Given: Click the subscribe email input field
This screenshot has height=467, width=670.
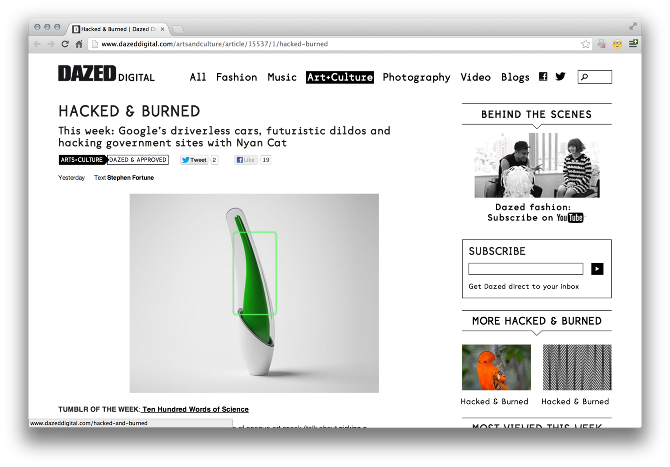Looking at the screenshot, I should pyautogui.click(x=526, y=269).
